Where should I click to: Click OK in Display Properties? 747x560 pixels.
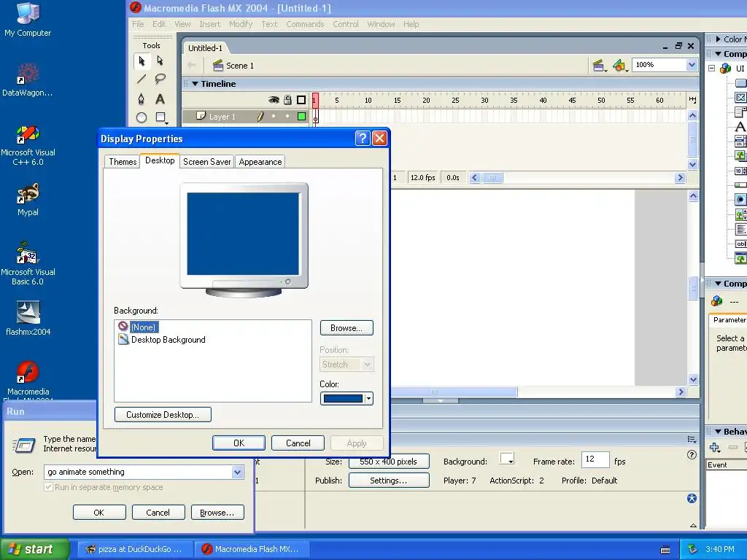click(x=239, y=443)
